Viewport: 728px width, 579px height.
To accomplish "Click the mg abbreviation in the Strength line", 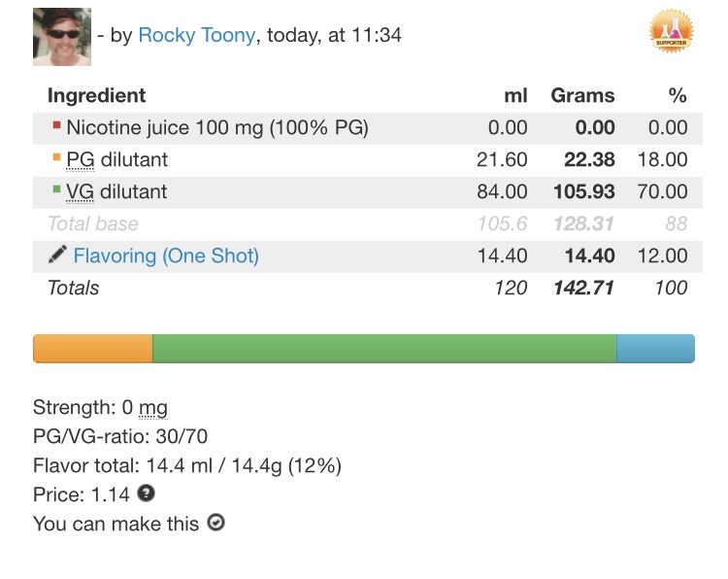I will click(x=152, y=408).
